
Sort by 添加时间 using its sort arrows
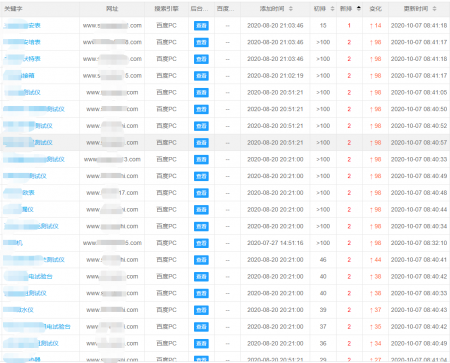pos(291,9)
